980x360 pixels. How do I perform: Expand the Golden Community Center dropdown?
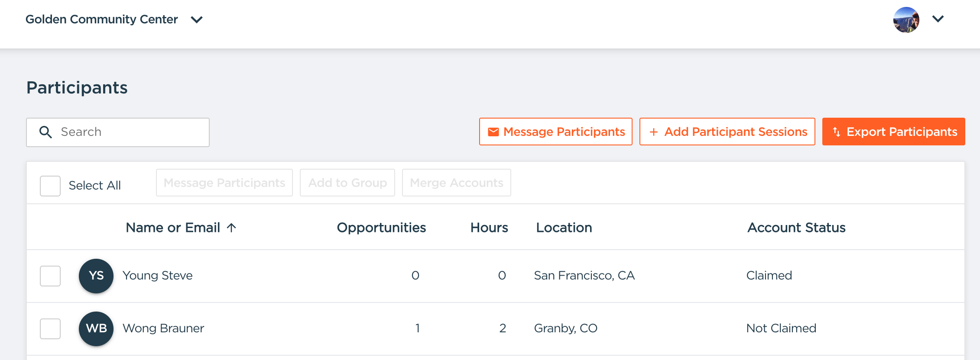click(x=197, y=20)
